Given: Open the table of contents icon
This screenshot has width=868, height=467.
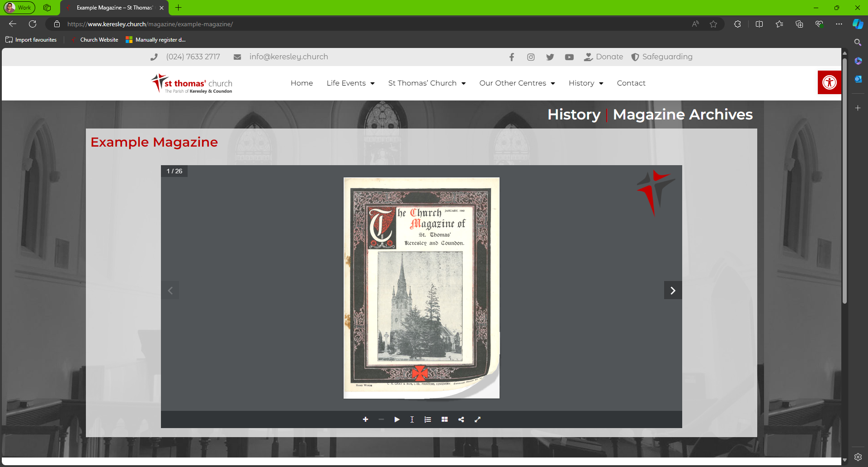Looking at the screenshot, I should [x=428, y=419].
